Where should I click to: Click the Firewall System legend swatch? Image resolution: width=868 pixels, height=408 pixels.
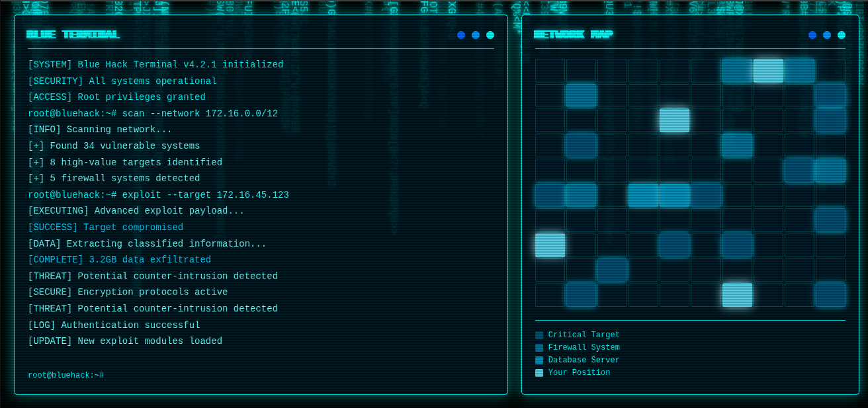click(x=539, y=348)
